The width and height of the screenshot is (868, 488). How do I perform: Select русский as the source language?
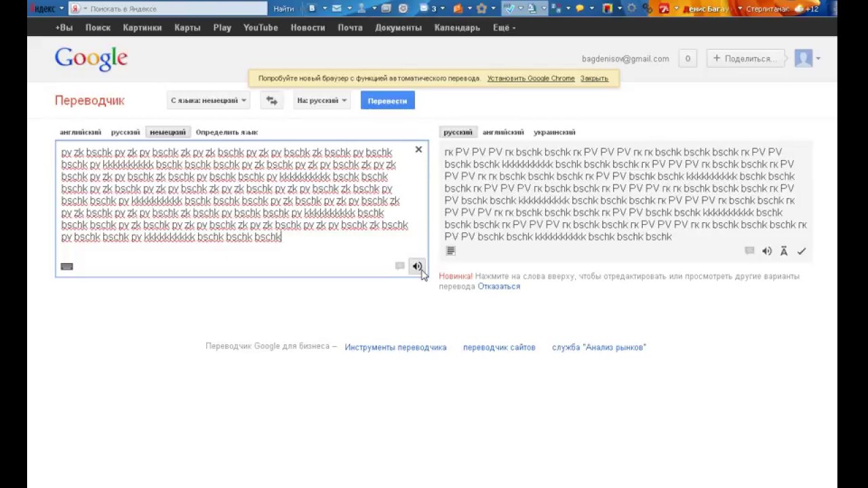pos(125,132)
